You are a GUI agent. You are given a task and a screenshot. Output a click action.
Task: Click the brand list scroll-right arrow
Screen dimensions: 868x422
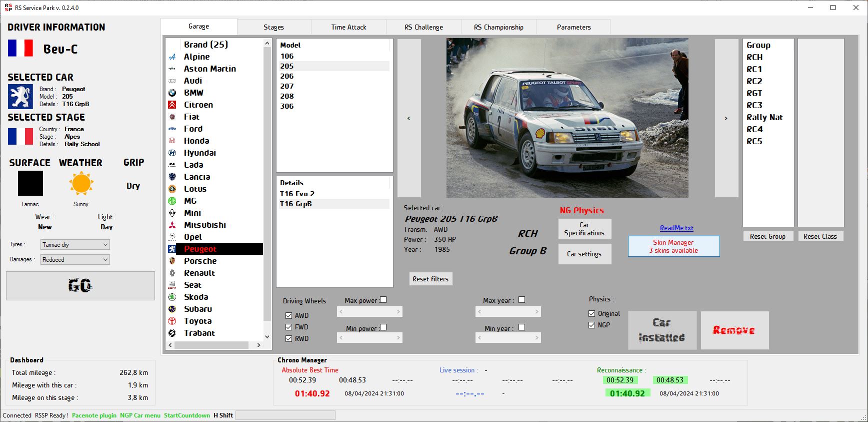pos(258,345)
